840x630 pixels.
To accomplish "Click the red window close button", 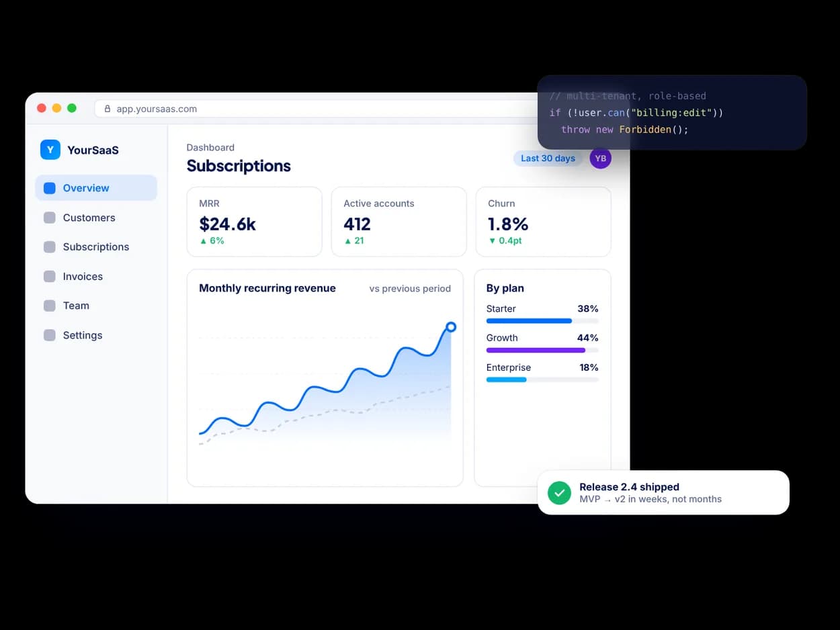I will click(42, 108).
